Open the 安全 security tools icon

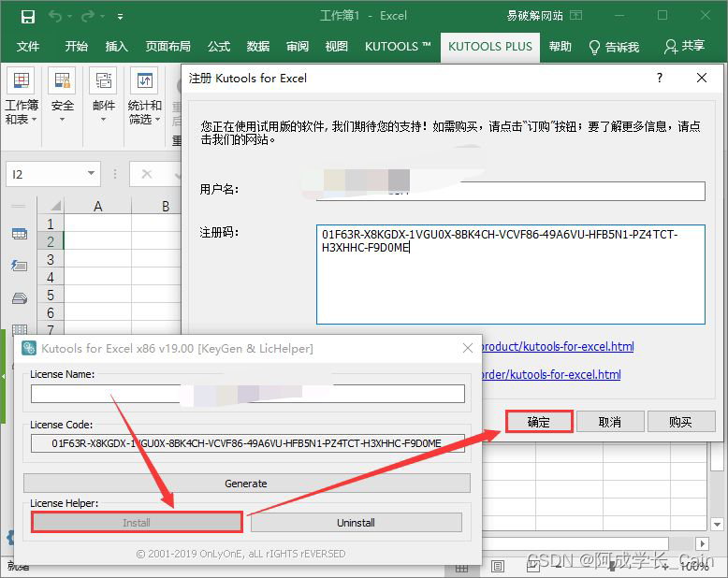coord(62,81)
